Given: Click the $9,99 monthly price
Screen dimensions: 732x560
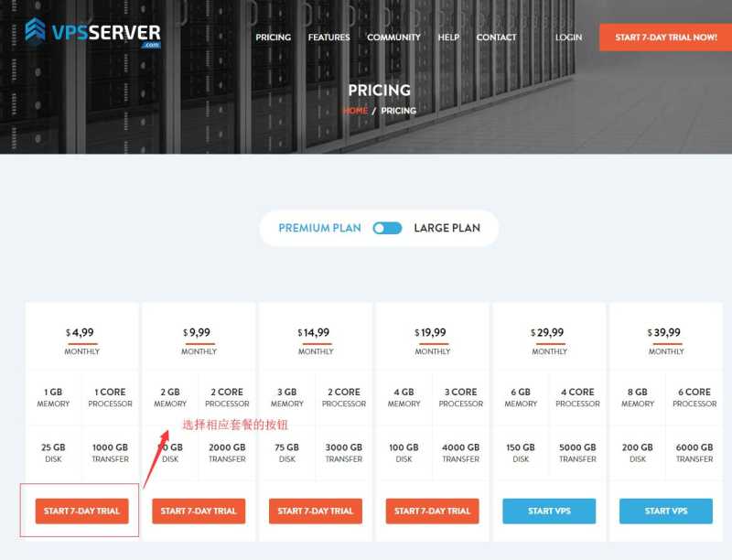Looking at the screenshot, I should (197, 333).
